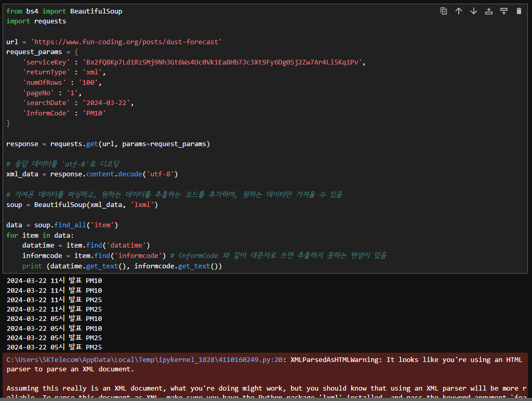
Task: Click the last output line '05시 발표 PM25'
Action: pyautogui.click(x=54, y=347)
